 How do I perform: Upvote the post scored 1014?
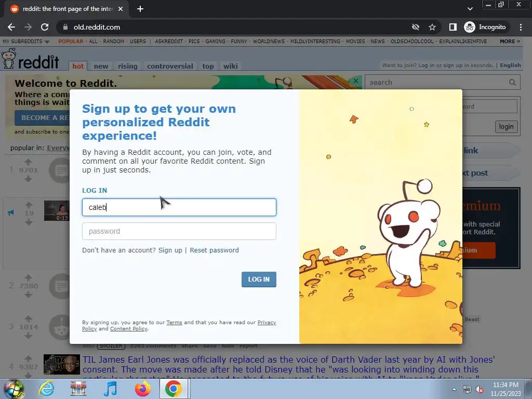(28, 318)
